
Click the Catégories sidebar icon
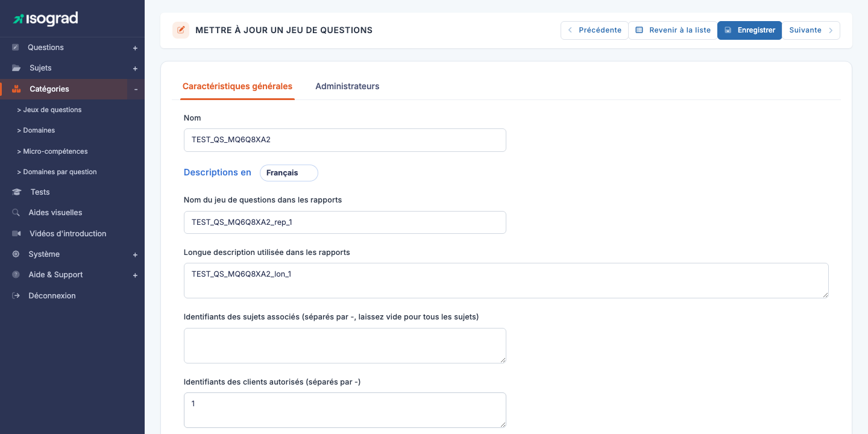coord(16,89)
